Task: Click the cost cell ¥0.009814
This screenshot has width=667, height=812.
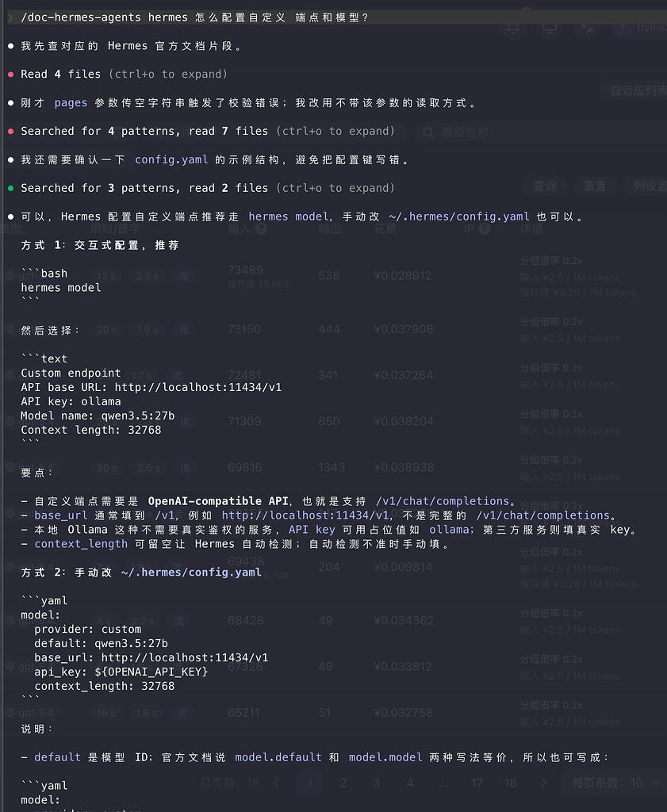Action: pyautogui.click(x=404, y=566)
